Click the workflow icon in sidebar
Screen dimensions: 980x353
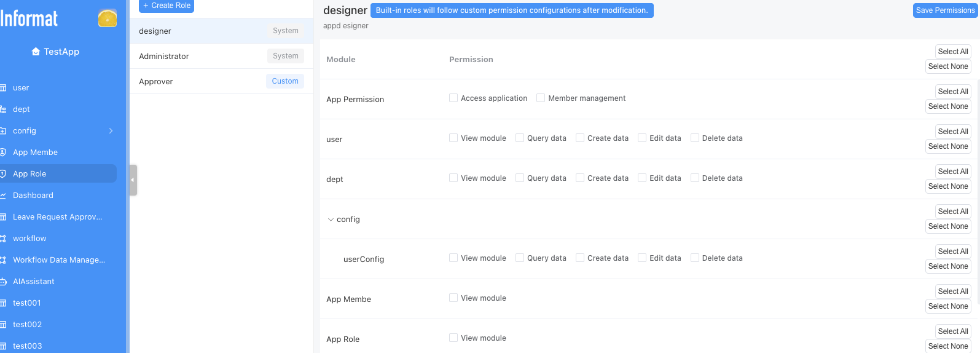[x=3, y=239]
